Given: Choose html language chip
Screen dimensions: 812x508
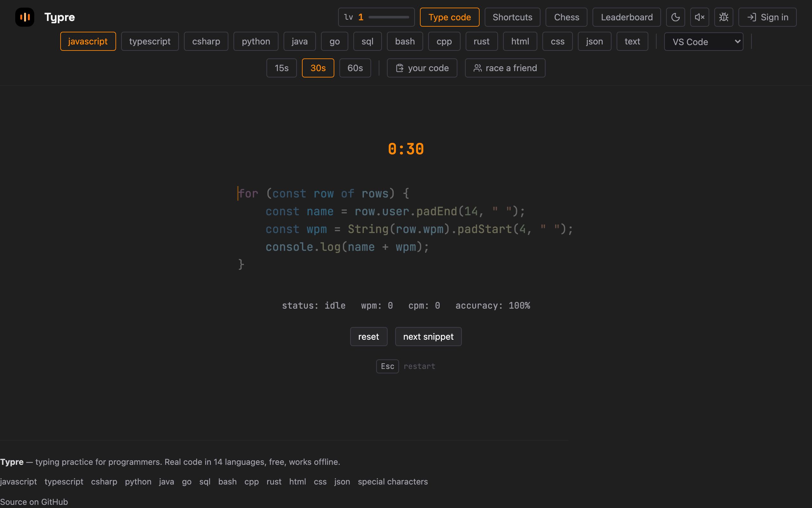Looking at the screenshot, I should (520, 41).
